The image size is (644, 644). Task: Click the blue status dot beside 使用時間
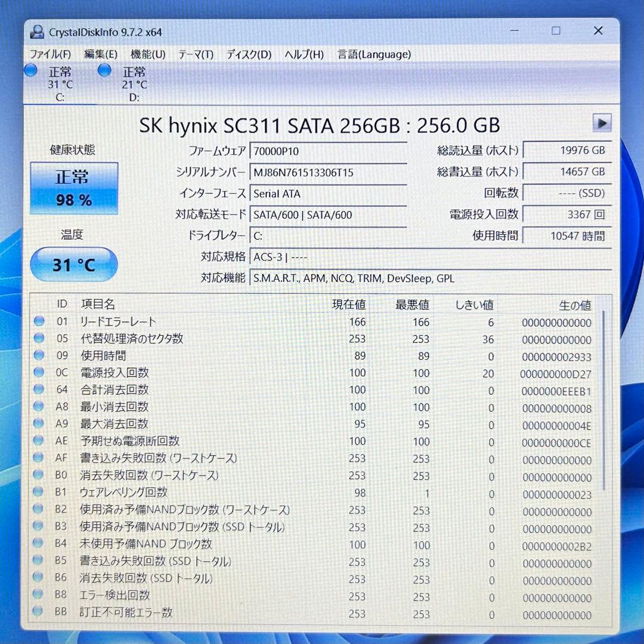pyautogui.click(x=39, y=355)
